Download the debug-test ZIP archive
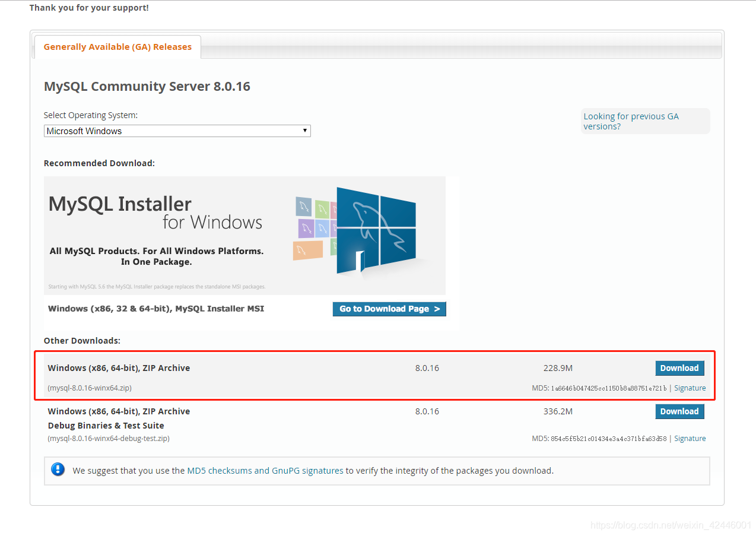 point(679,411)
